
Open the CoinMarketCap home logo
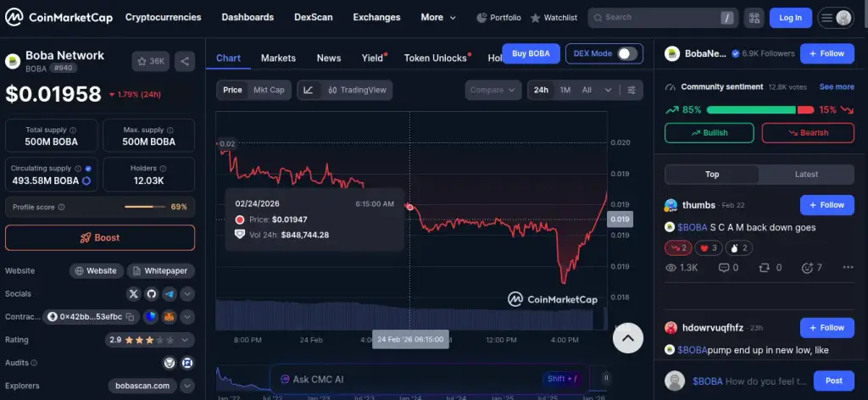pyautogui.click(x=58, y=18)
